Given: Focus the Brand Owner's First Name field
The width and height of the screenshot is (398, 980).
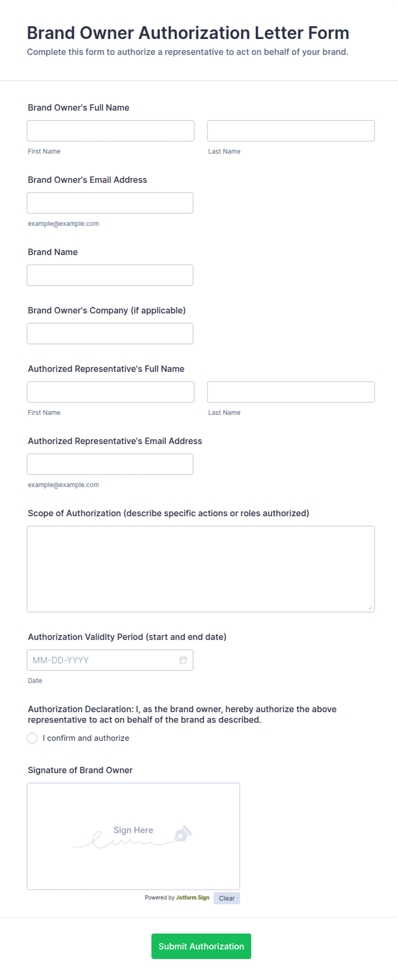Looking at the screenshot, I should (110, 131).
